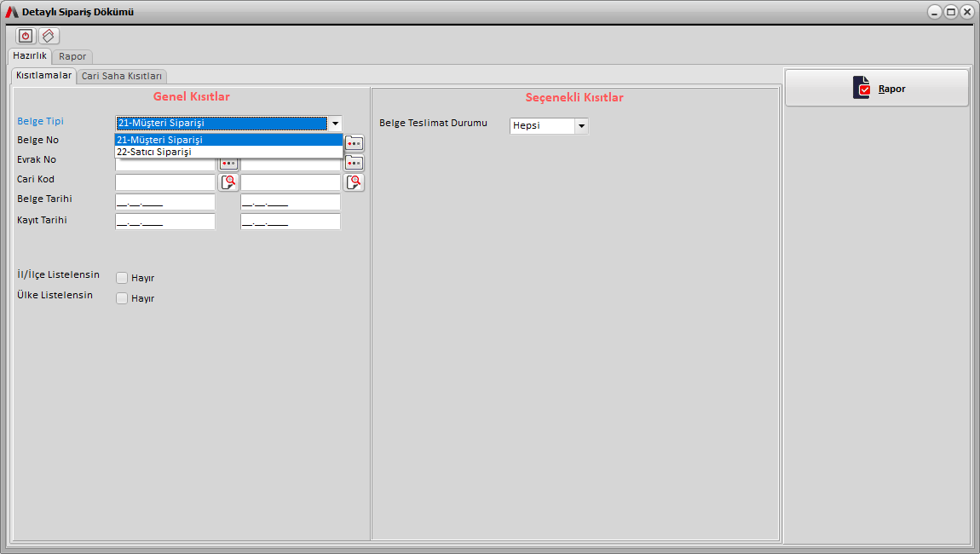Open lookup for ending Belge No
Viewport: 980px width, 554px height.
pyautogui.click(x=354, y=142)
